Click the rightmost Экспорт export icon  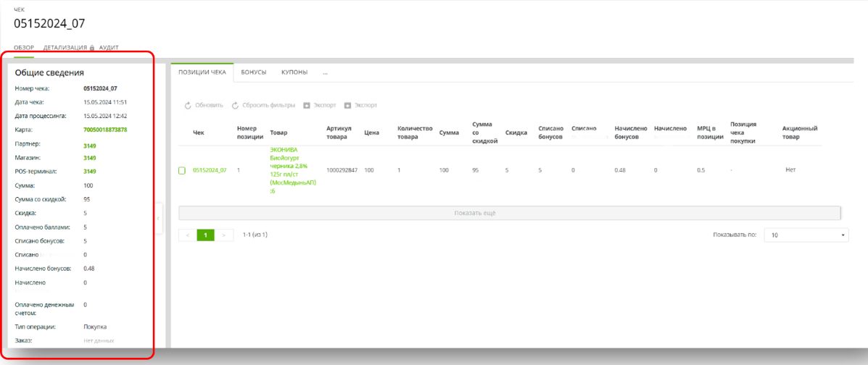point(347,106)
